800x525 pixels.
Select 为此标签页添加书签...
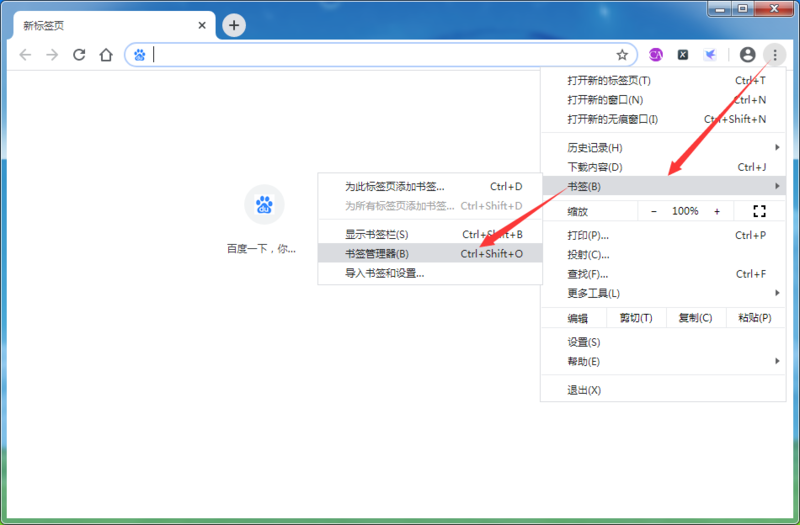coord(430,186)
